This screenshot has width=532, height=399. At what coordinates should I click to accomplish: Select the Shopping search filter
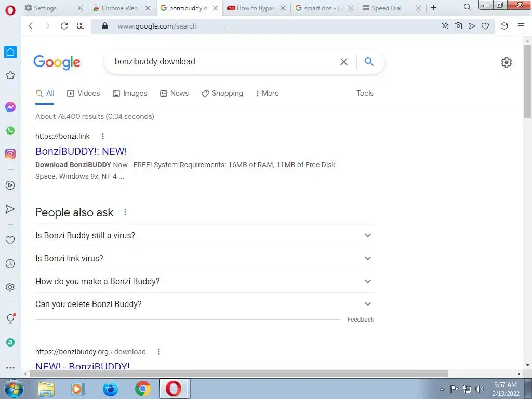click(x=222, y=94)
